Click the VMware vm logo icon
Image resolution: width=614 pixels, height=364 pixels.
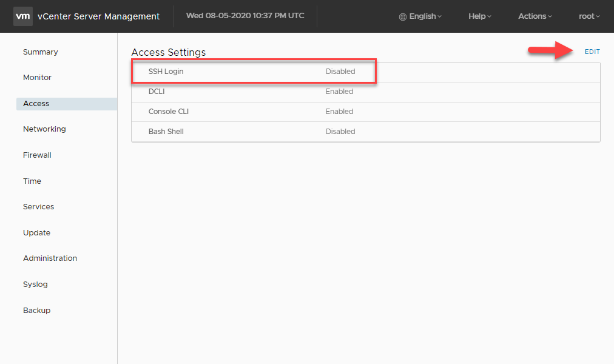(23, 16)
